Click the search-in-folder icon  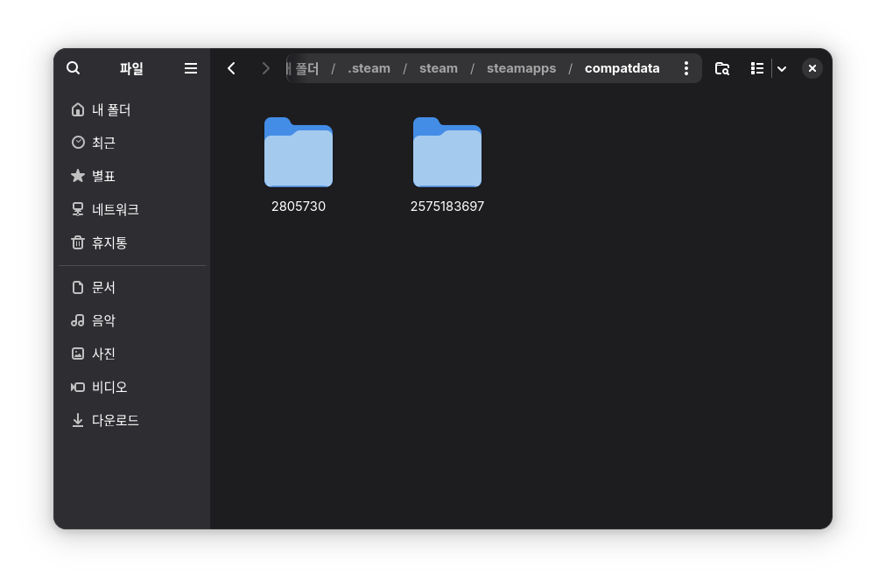click(722, 68)
